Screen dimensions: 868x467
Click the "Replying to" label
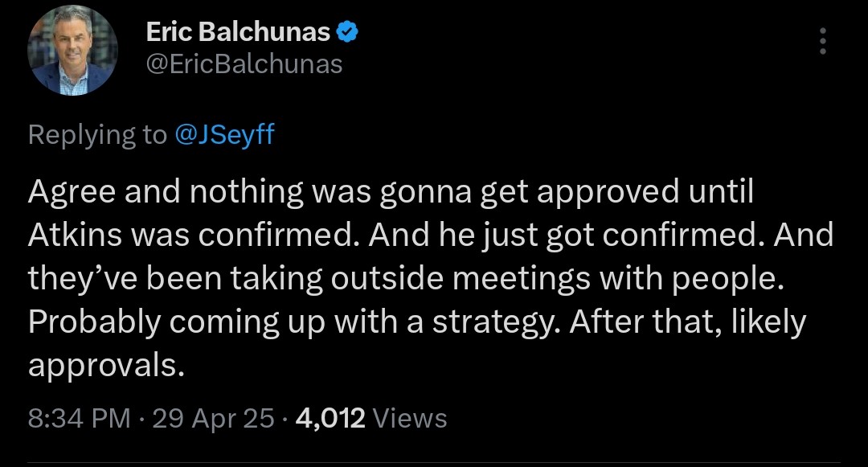point(97,134)
